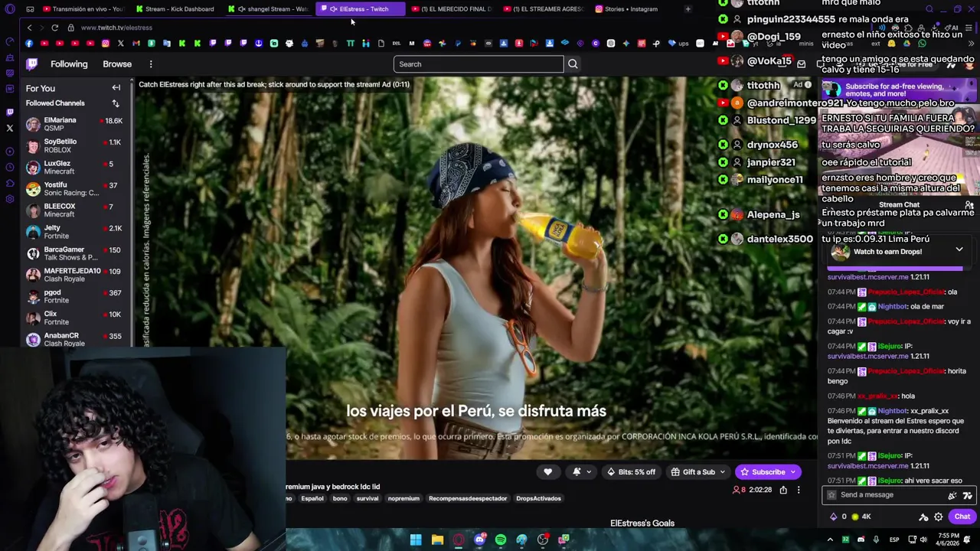The height and width of the screenshot is (551, 980).
Task: Open Discord from the taskbar
Action: 479,540
